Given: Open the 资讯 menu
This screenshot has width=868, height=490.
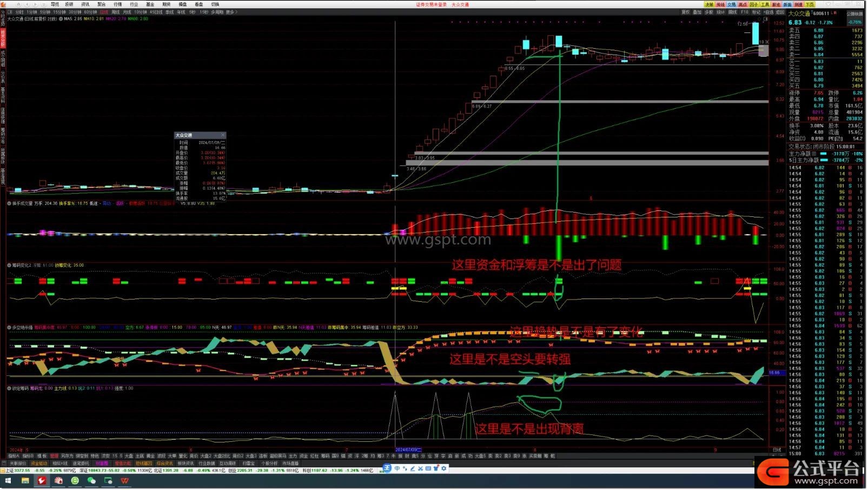Looking at the screenshot, I should click(85, 4).
